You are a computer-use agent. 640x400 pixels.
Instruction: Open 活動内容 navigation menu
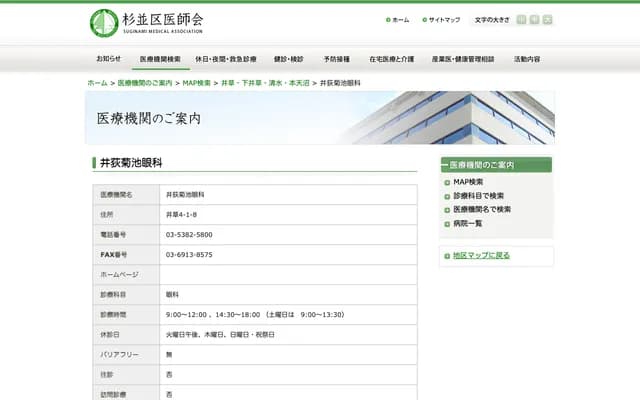point(527,59)
